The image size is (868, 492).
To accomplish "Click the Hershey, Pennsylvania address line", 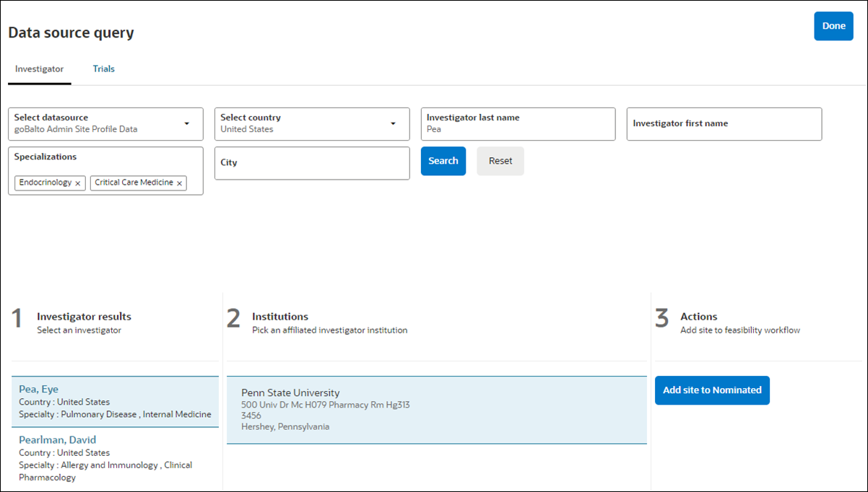I will [285, 427].
